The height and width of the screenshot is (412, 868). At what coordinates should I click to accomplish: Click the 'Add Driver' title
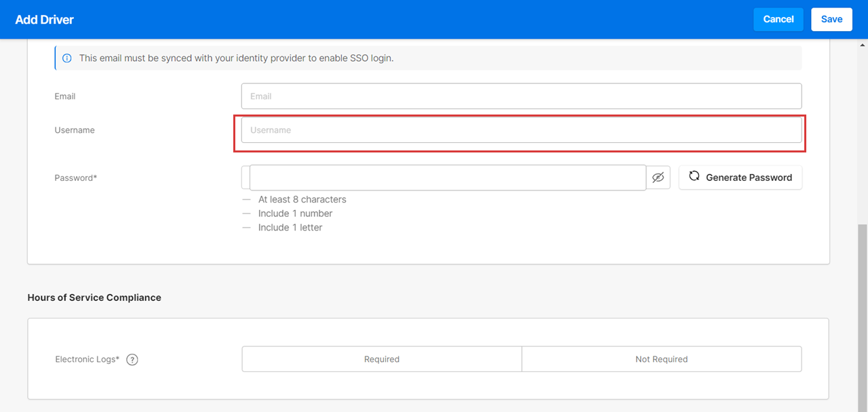[45, 20]
